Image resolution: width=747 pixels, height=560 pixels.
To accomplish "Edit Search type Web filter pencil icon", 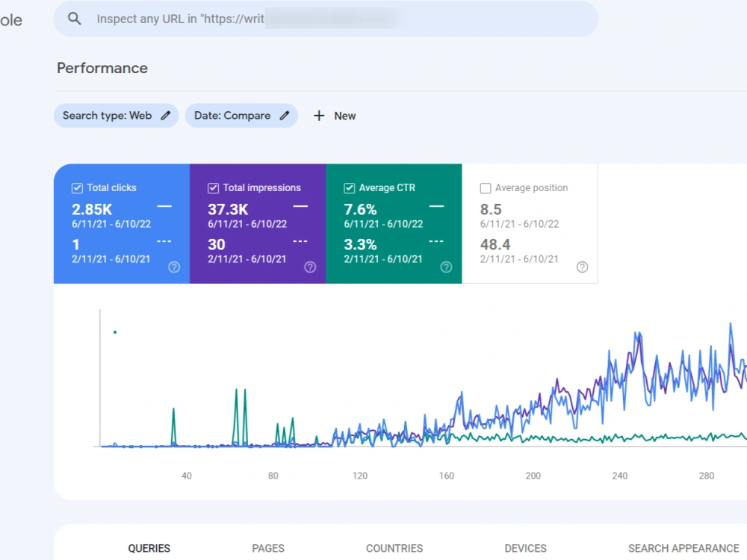I will (165, 116).
